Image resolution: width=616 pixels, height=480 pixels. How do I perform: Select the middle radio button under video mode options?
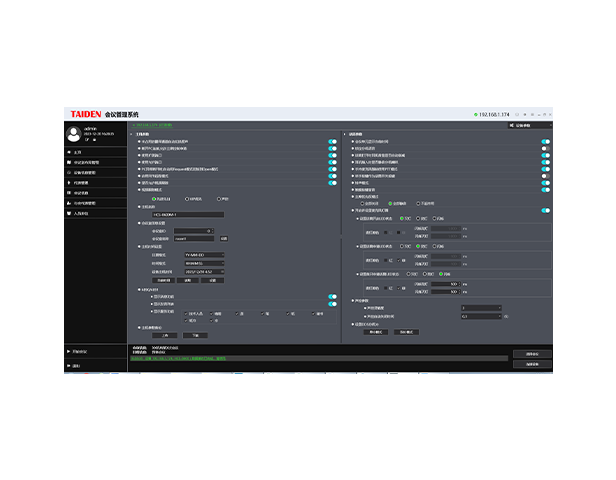pyautogui.click(x=187, y=199)
